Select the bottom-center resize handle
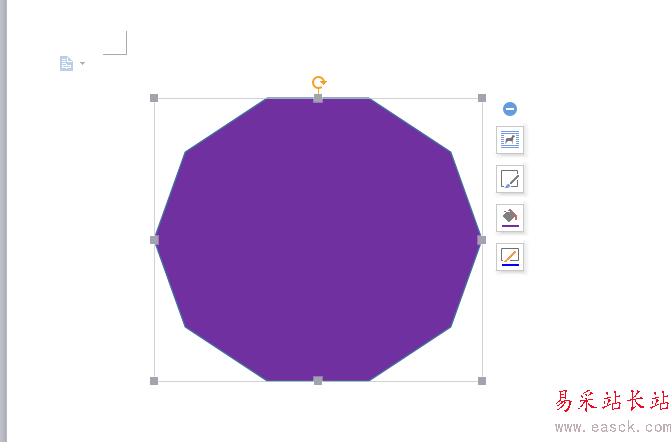Viewport: 672px width, 442px height. pyautogui.click(x=318, y=380)
